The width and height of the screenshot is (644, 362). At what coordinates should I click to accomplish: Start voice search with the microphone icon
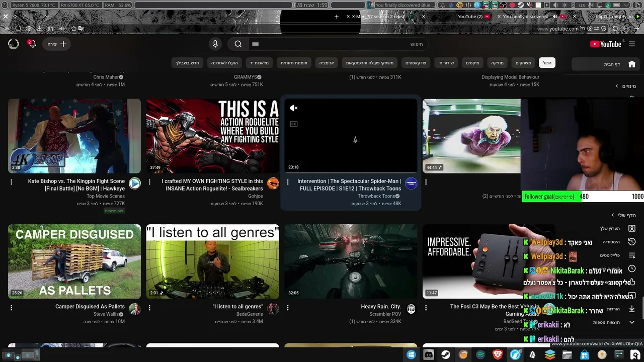(x=215, y=44)
